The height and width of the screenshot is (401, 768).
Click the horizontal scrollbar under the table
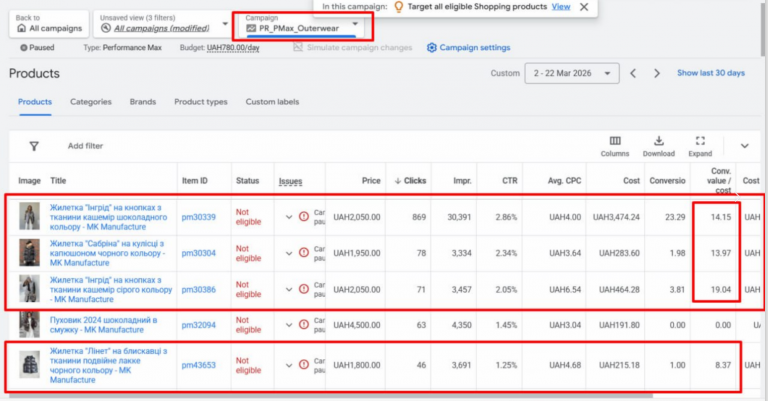[x=331, y=396]
